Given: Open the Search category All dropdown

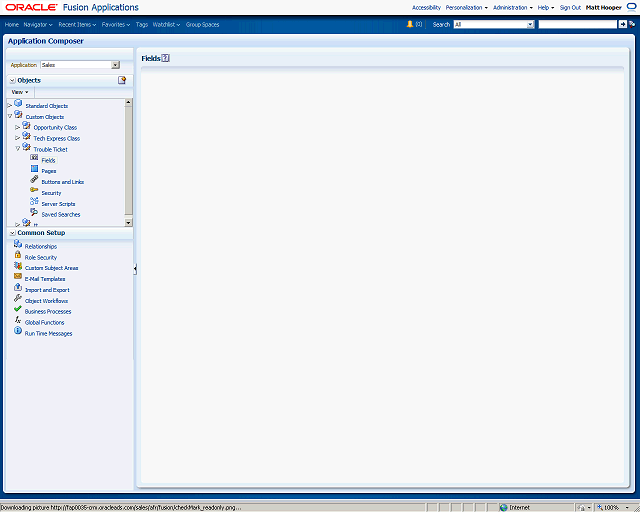Looking at the screenshot, I should point(530,24).
